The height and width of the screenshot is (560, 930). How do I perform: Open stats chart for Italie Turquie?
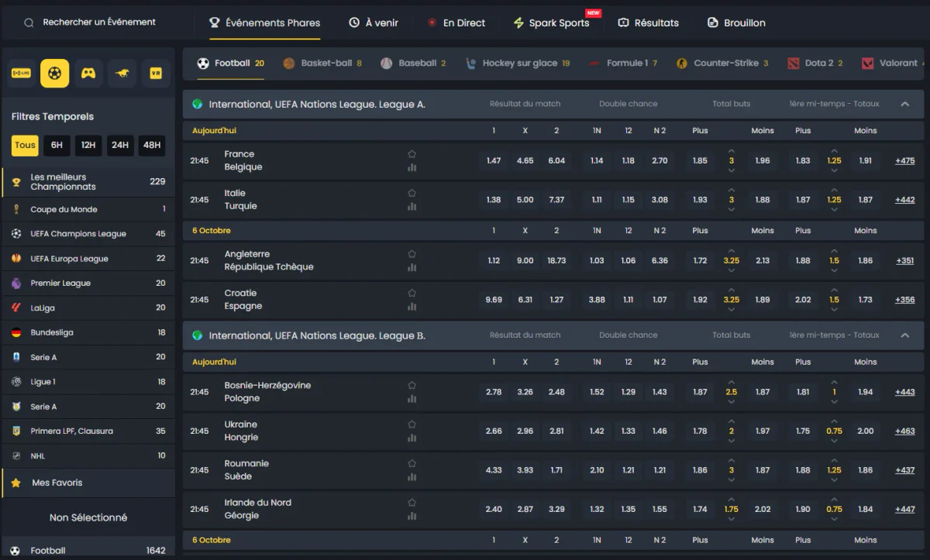tap(412, 206)
